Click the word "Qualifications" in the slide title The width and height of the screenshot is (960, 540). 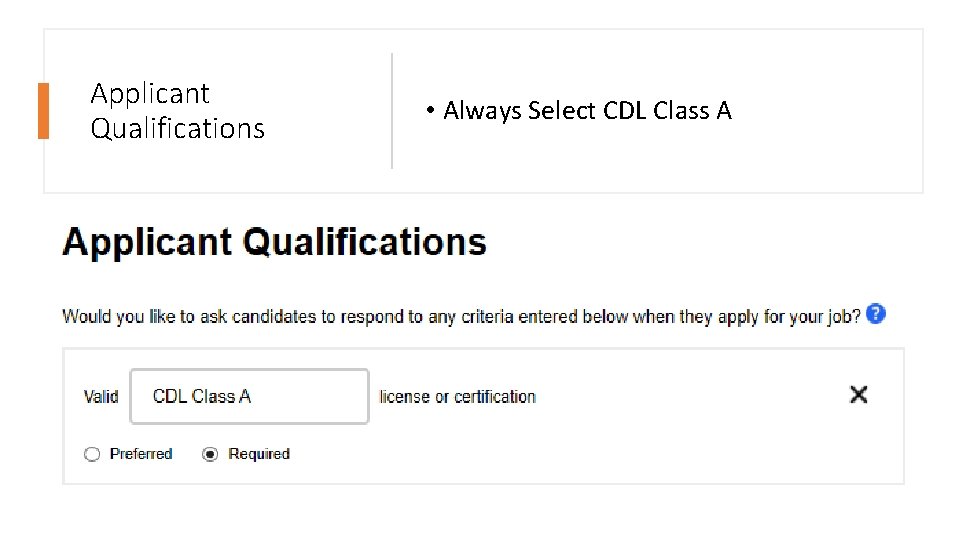click(x=177, y=129)
